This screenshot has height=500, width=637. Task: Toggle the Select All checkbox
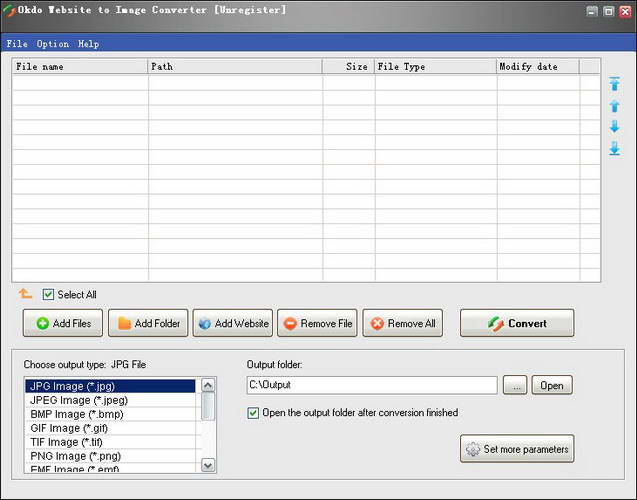[x=48, y=294]
